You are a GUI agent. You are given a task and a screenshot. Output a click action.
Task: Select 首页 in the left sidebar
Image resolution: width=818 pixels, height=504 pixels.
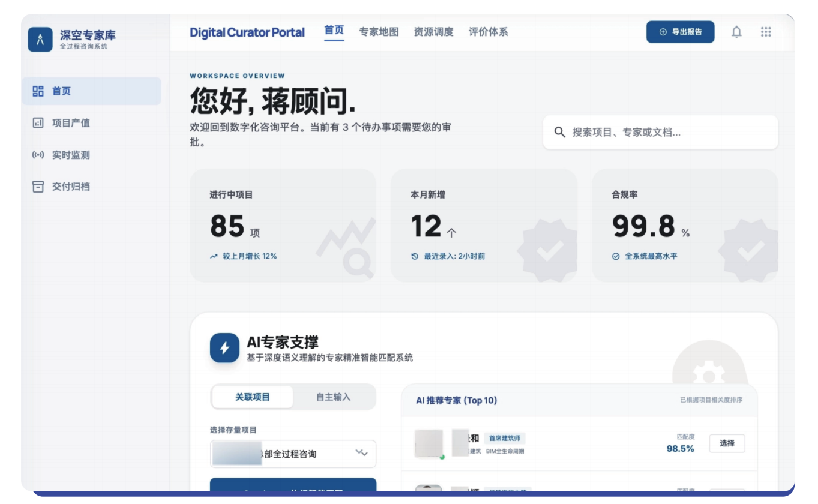91,91
